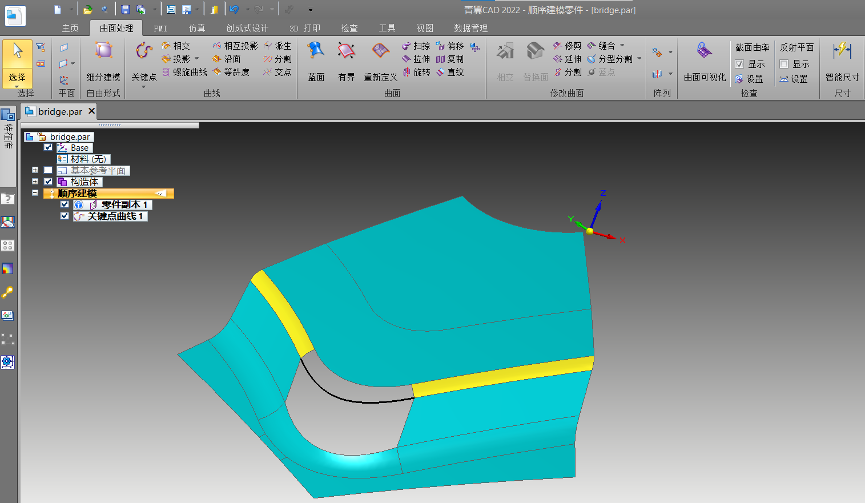Hide 关键点曲线 1 via its checkbox

click(65, 215)
